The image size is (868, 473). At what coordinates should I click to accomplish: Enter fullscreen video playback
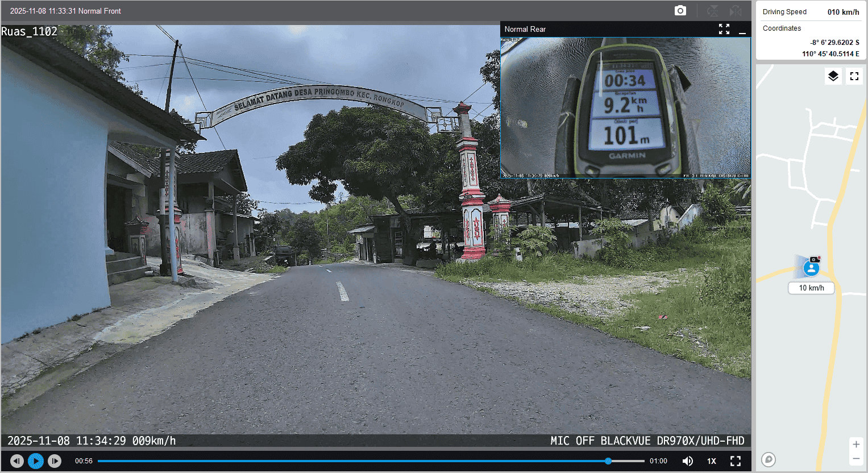[736, 461]
